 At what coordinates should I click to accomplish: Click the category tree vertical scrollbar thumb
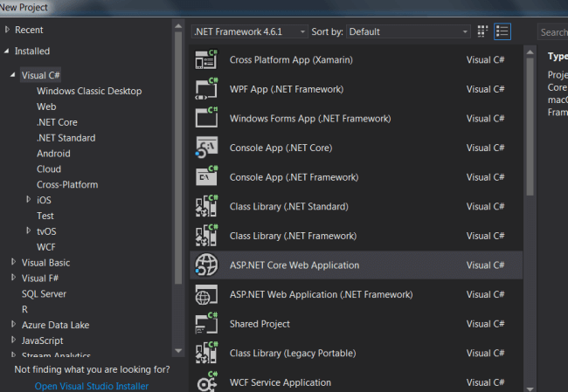coord(178,158)
